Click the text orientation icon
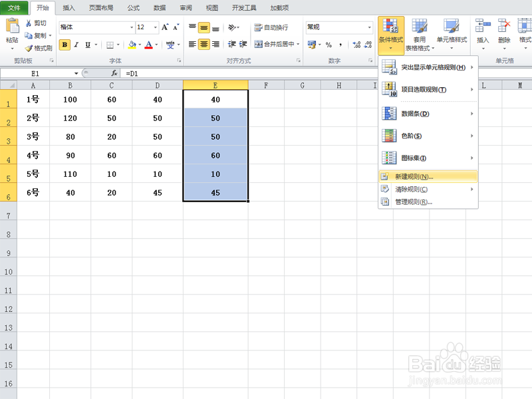Image resolution: width=532 pixels, height=399 pixels. click(x=232, y=27)
